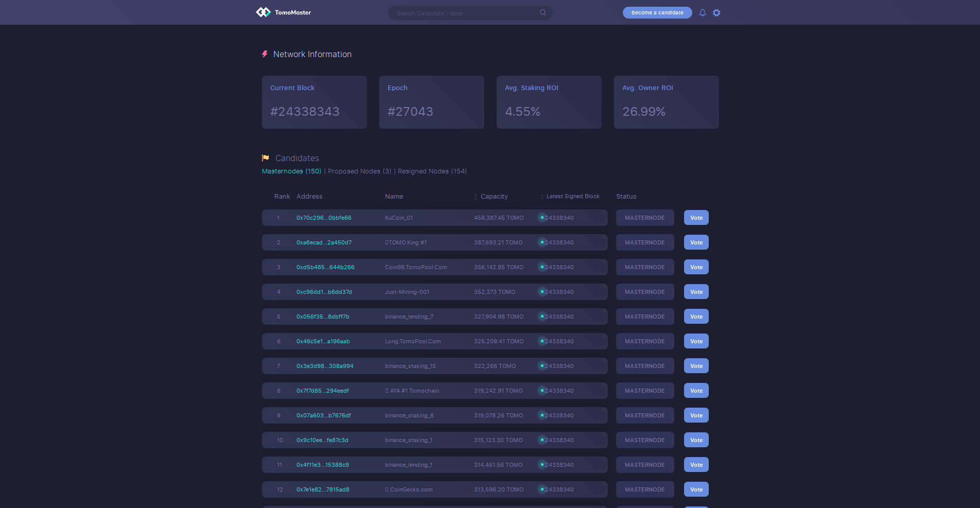
Task: Switch to Resigned Nodes tab
Action: [432, 171]
